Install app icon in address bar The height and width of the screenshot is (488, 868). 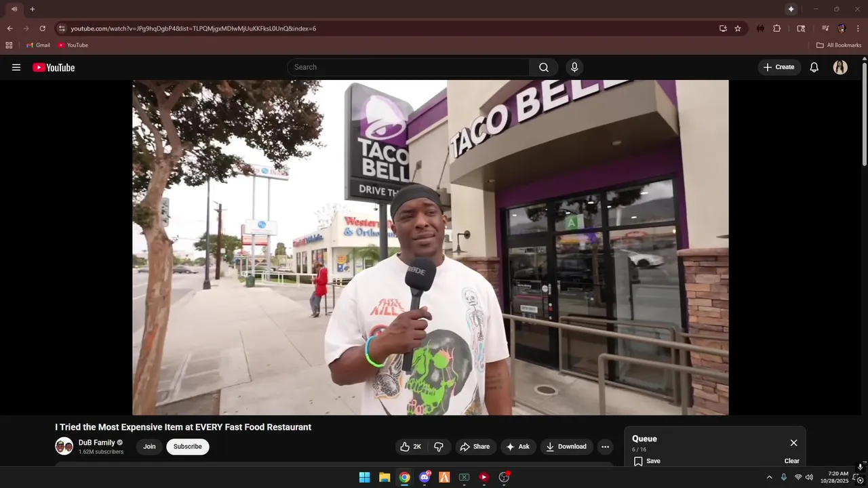(x=723, y=28)
